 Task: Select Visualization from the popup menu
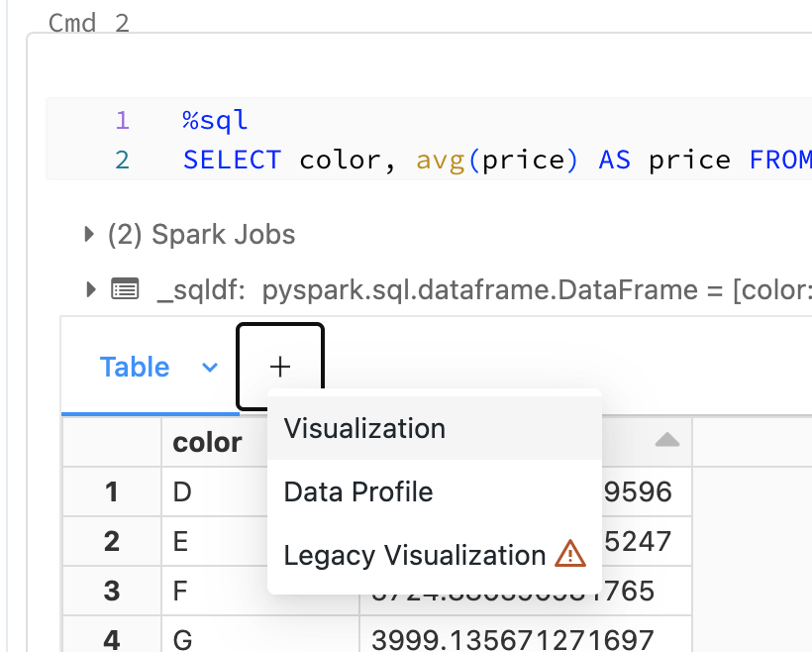(364, 429)
